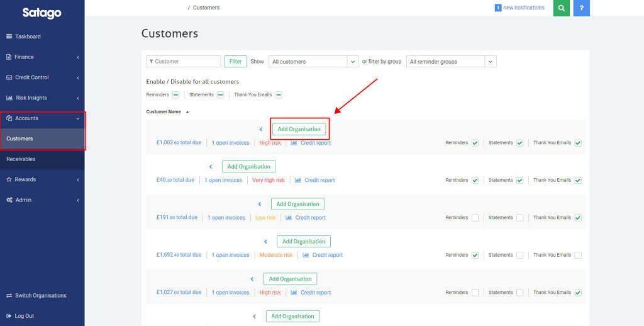Click the green search magnifier icon
The width and height of the screenshot is (644, 326).
(x=562, y=8)
